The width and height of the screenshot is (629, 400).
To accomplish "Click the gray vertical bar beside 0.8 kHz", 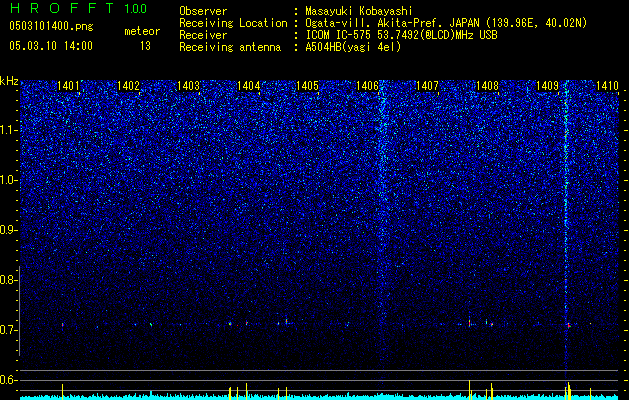I will pos(20,310).
